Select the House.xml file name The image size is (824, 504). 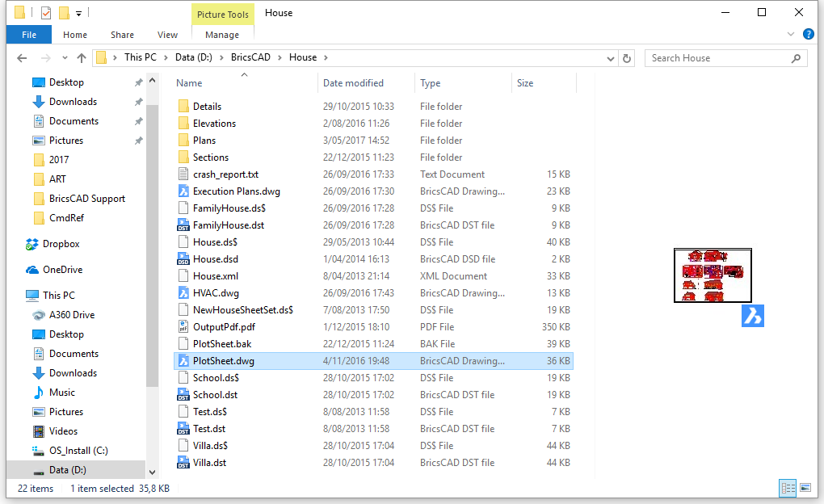(216, 276)
